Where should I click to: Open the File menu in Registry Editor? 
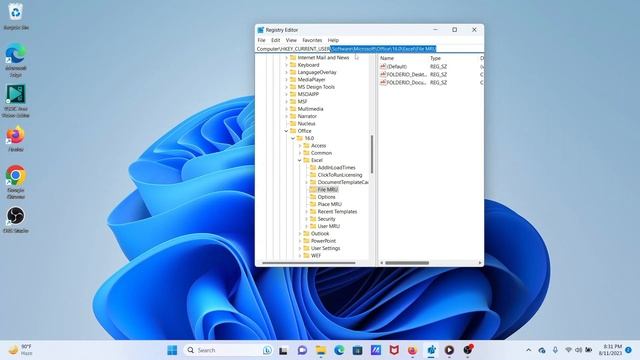tap(261, 40)
